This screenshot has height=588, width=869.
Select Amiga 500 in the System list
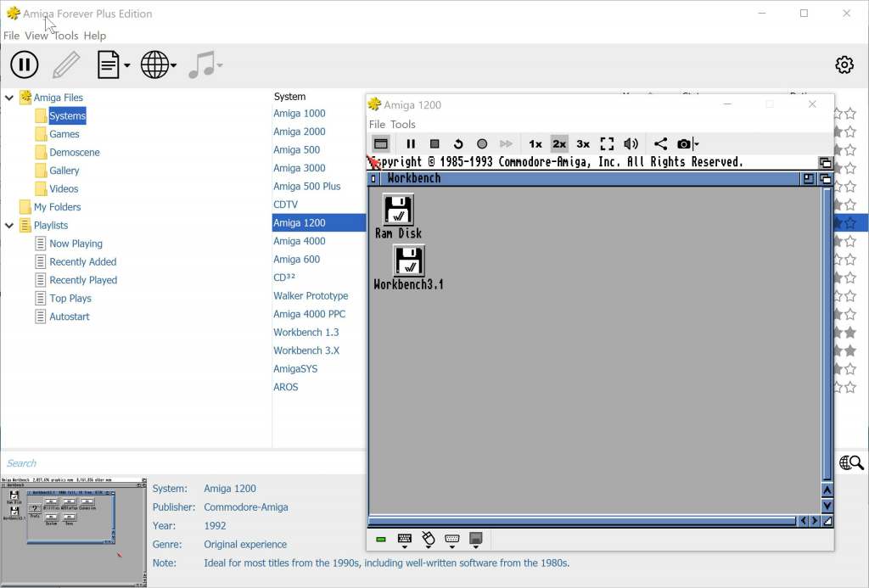click(x=296, y=149)
